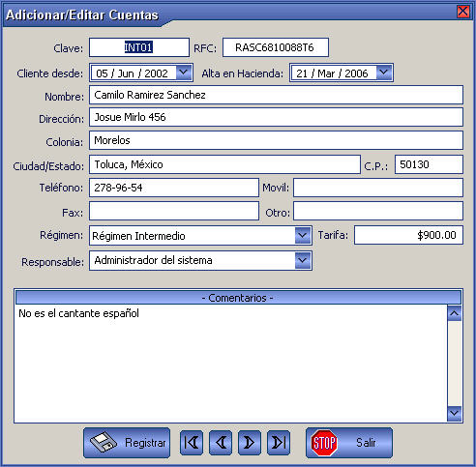Go to the first record
Viewport: 476px width, 467px height.
pos(192,443)
